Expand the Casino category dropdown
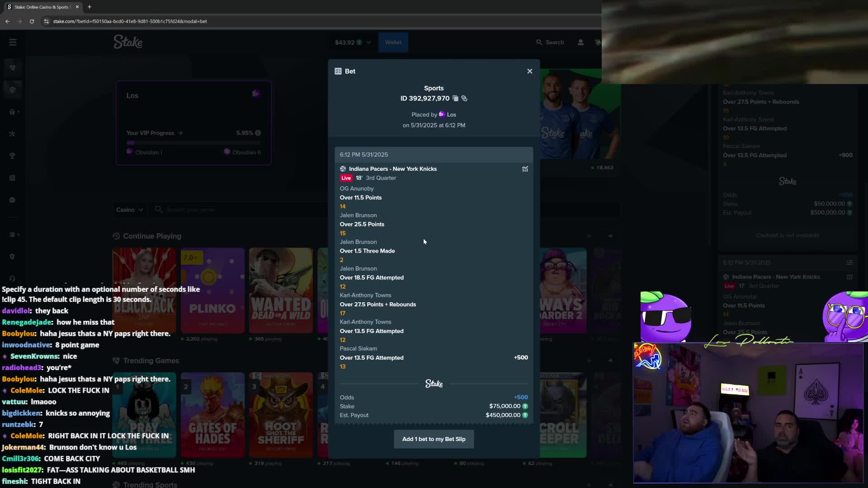Viewport: 868px width, 488px height. click(x=129, y=210)
